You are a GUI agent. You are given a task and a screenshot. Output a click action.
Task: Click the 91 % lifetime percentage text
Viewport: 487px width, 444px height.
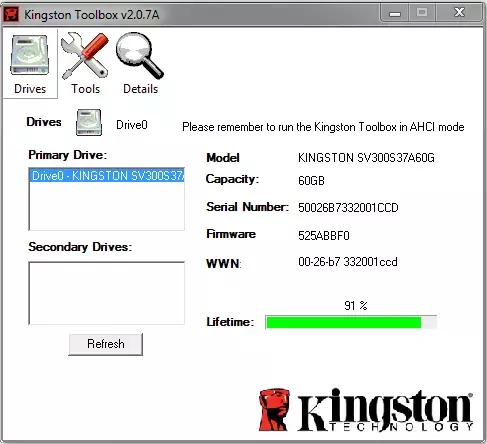pos(356,306)
